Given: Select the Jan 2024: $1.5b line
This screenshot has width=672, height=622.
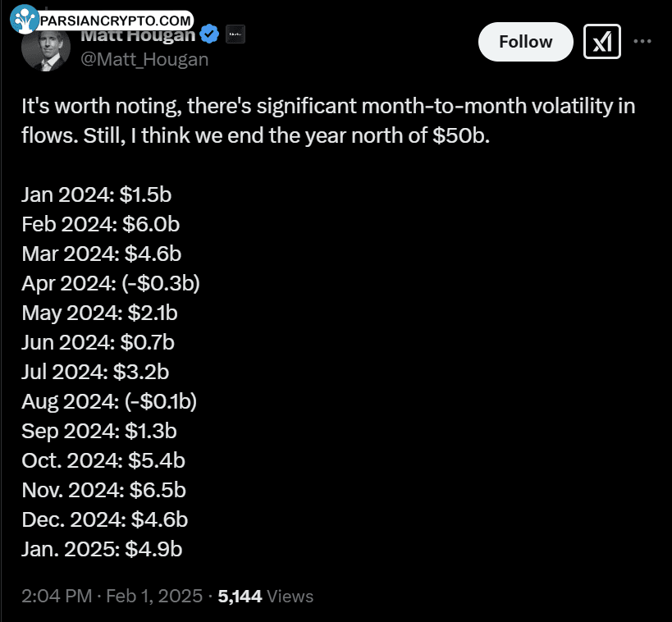Looking at the screenshot, I should click(97, 194).
